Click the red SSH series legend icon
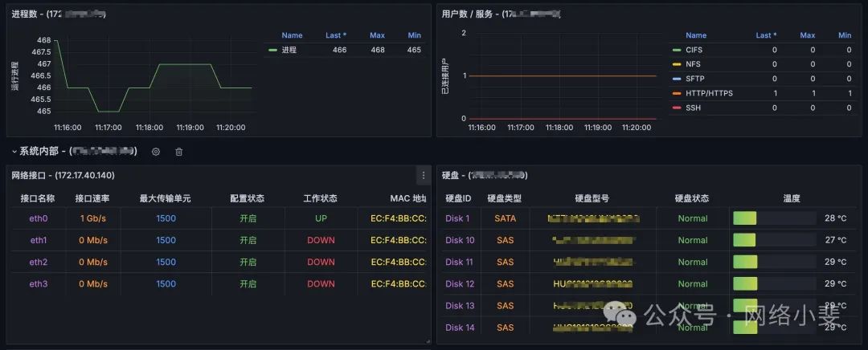 676,108
